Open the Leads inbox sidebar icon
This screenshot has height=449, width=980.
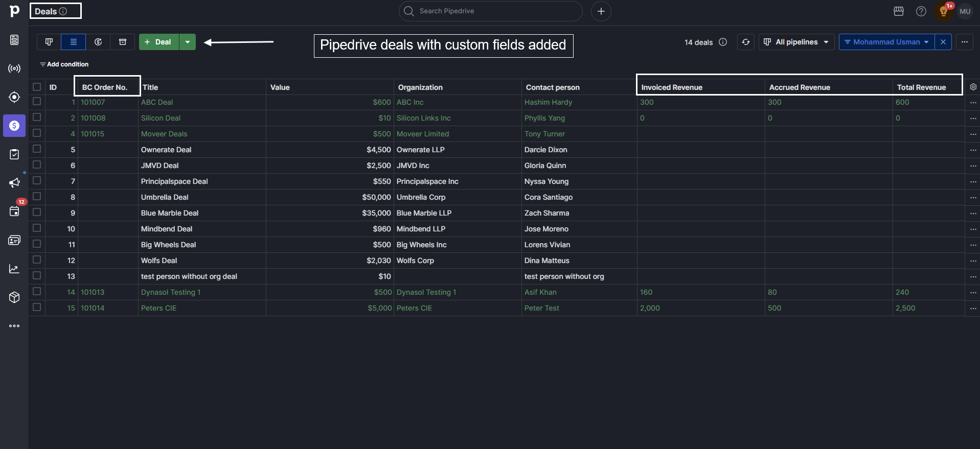[14, 40]
